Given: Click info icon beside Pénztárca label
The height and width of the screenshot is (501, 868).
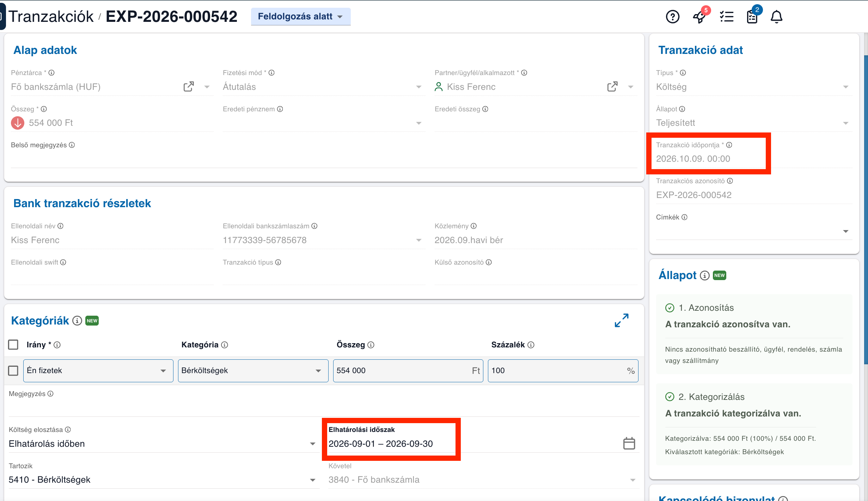Looking at the screenshot, I should point(51,73).
